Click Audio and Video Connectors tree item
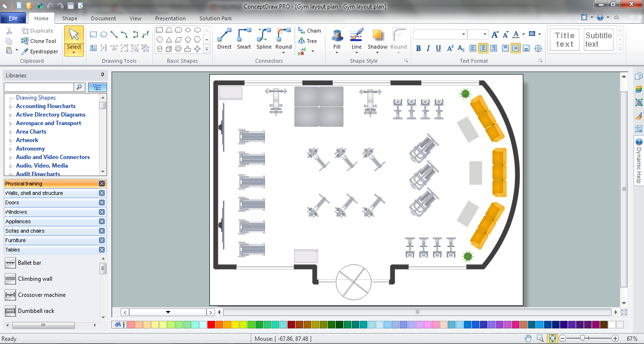The image size is (644, 344). click(53, 157)
